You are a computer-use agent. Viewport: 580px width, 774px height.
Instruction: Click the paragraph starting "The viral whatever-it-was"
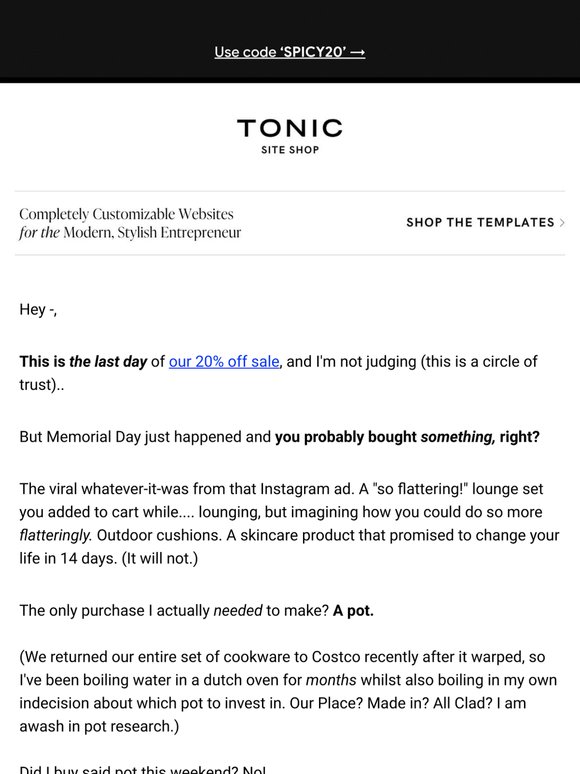click(290, 524)
